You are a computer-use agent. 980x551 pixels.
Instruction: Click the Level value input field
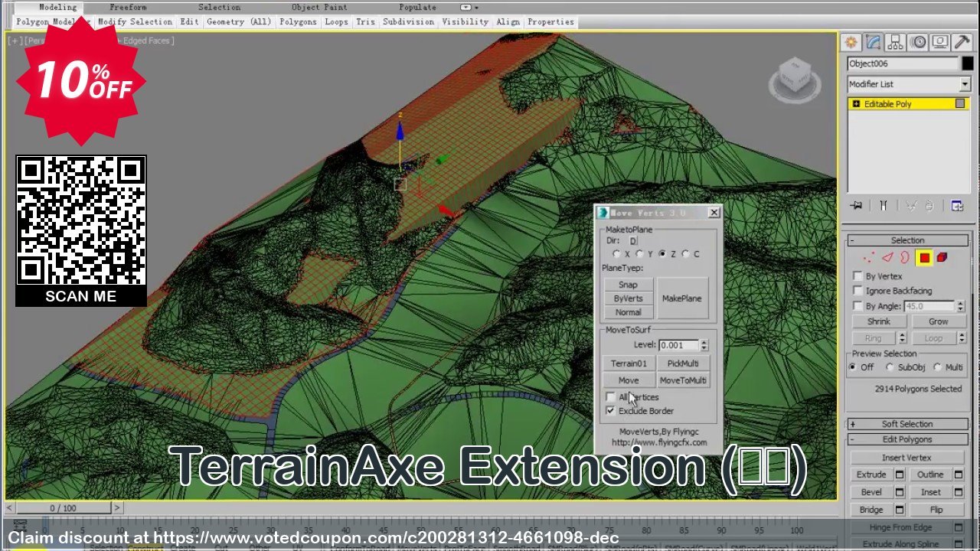678,345
